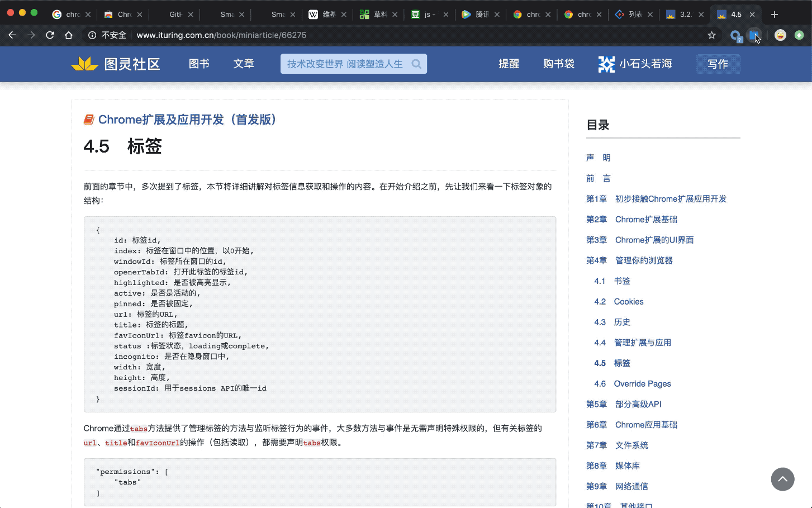Click the browser forward arrow
This screenshot has width=812, height=508.
31,35
